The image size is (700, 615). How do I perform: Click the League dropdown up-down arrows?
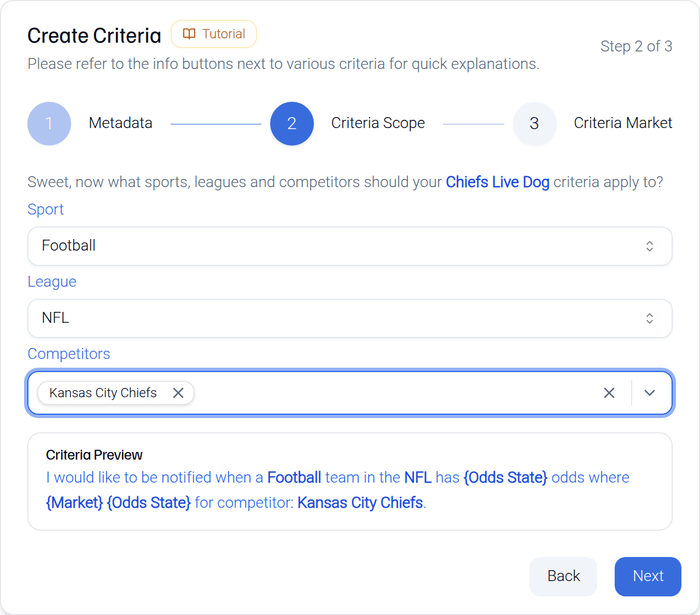coord(650,318)
